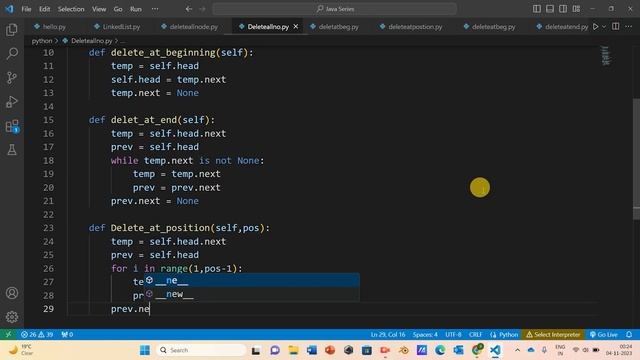
Task: Toggle the bottom Panel layout button
Action: pyautogui.click(x=550, y=9)
